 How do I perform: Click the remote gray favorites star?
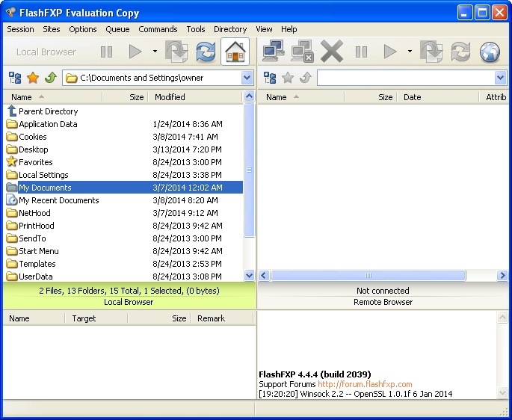point(288,78)
